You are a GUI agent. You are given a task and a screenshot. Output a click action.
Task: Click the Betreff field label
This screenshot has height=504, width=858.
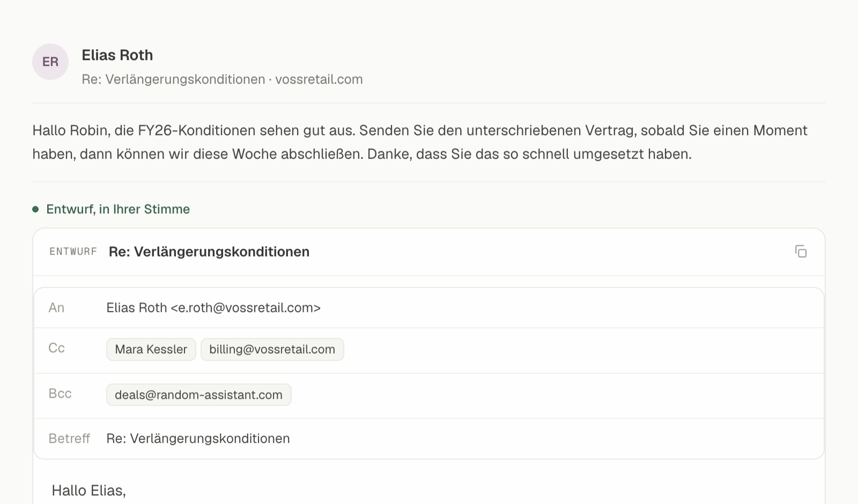(x=69, y=439)
